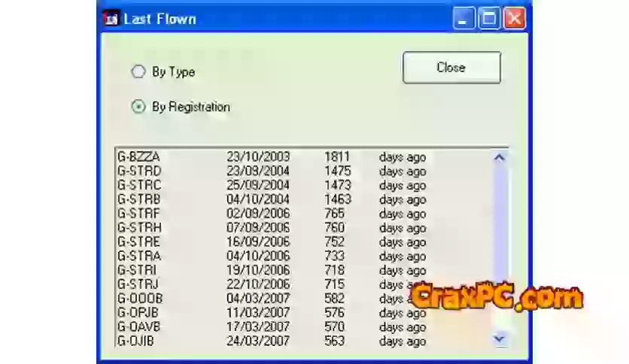
Task: Click the 1463 days value
Action: (338, 199)
